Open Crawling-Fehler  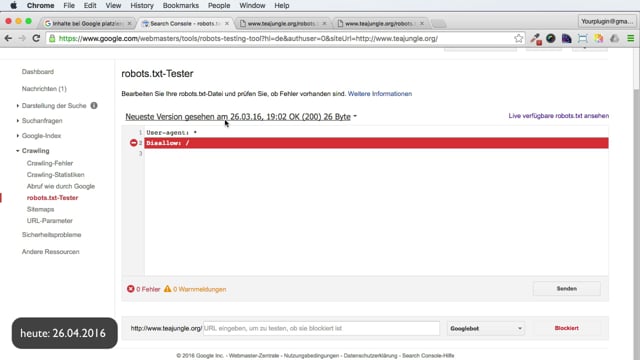point(50,163)
